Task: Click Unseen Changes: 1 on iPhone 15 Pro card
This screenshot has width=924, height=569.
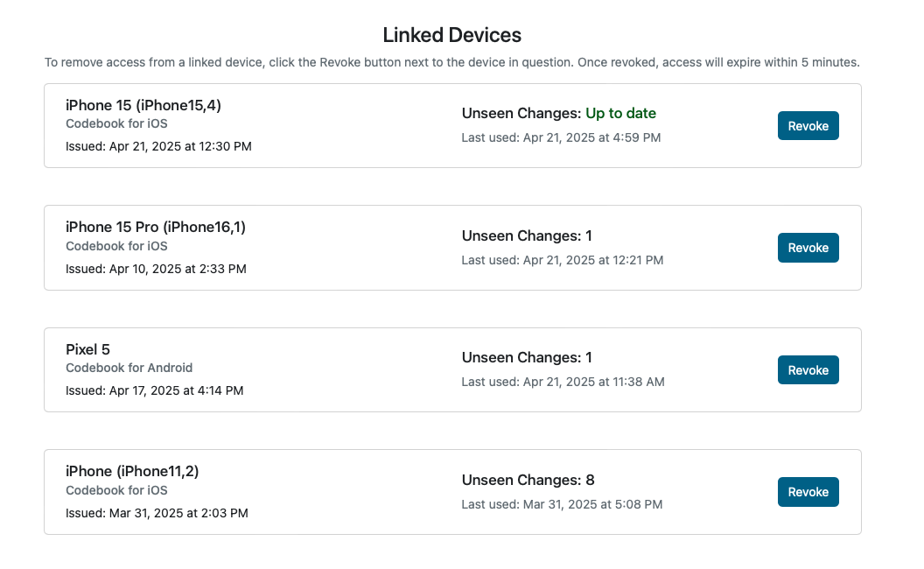Action: point(527,235)
